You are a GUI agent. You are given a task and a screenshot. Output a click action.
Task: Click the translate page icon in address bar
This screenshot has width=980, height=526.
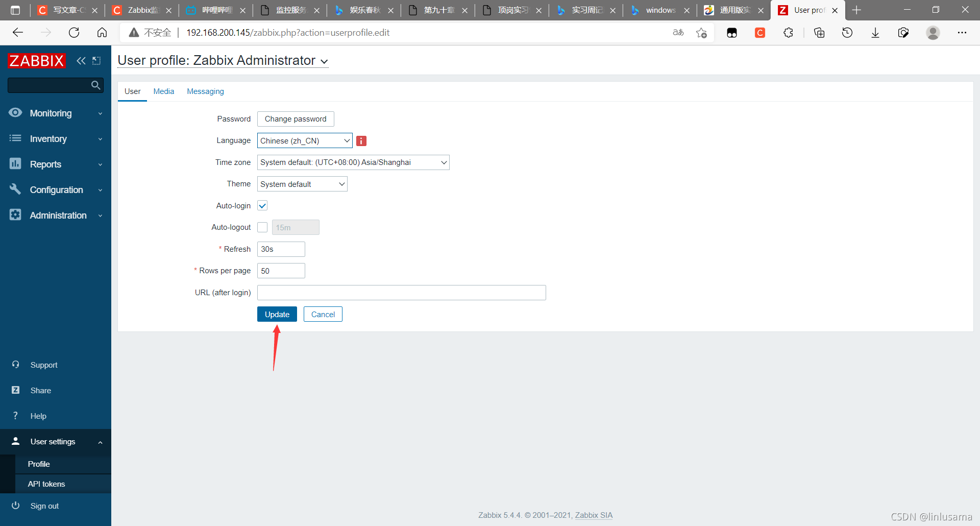point(678,33)
